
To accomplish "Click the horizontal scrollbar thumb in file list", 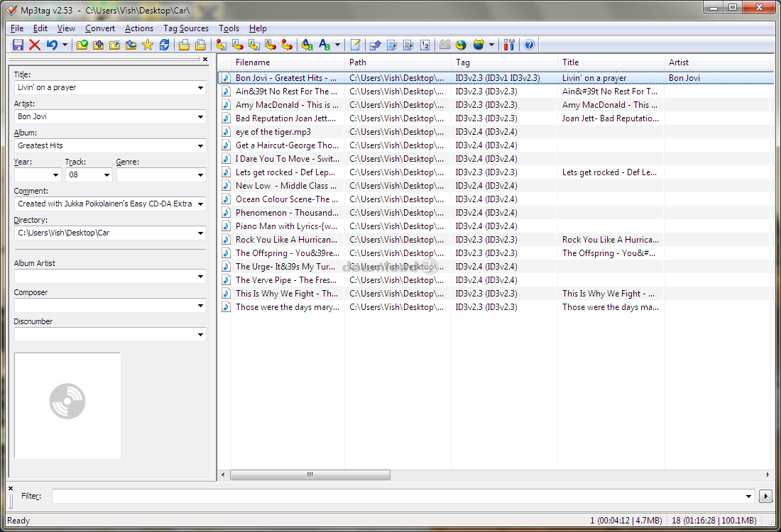I will [310, 475].
